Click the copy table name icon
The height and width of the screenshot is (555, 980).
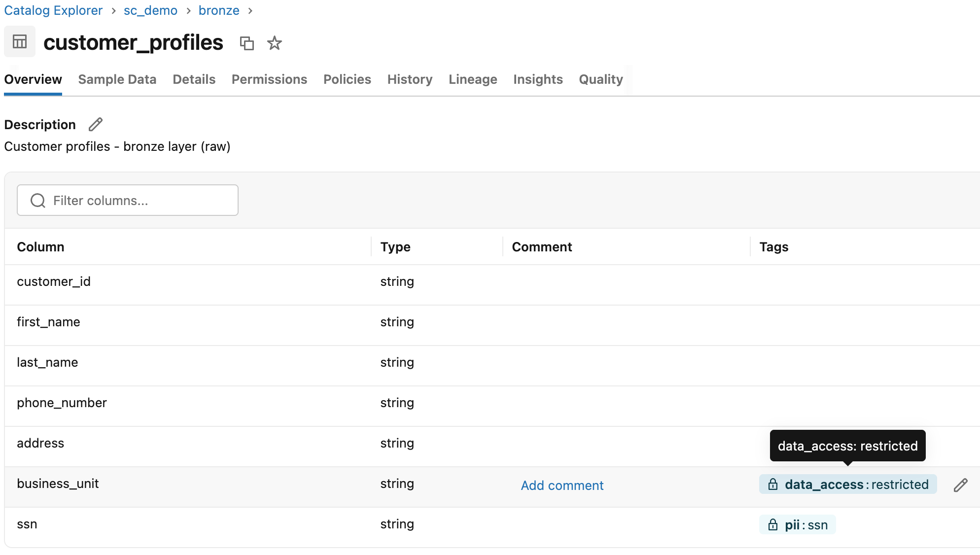point(247,43)
